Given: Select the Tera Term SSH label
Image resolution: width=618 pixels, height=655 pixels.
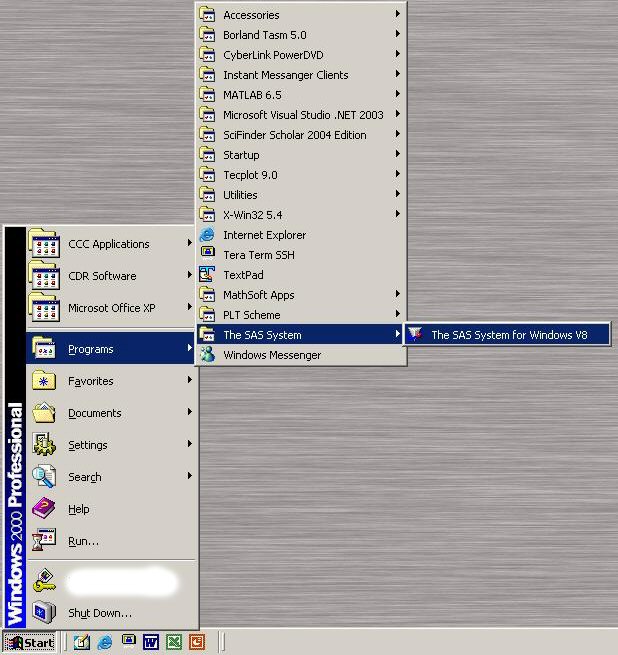Looking at the screenshot, I should [259, 255].
